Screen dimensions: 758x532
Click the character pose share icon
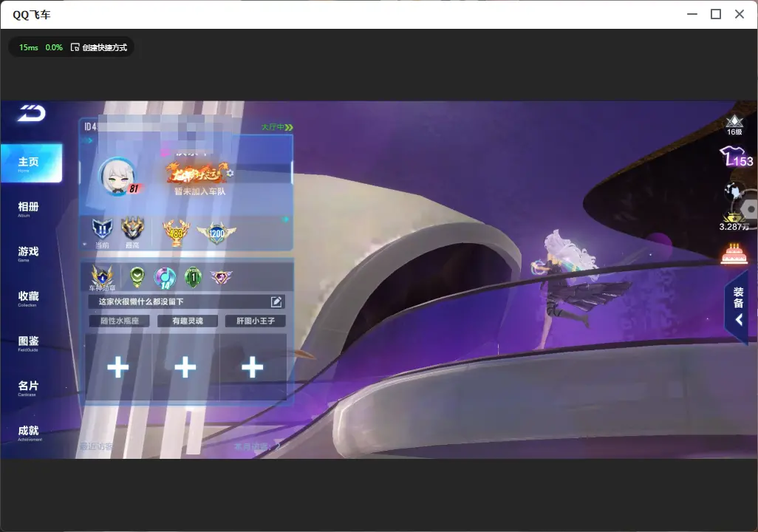click(734, 191)
